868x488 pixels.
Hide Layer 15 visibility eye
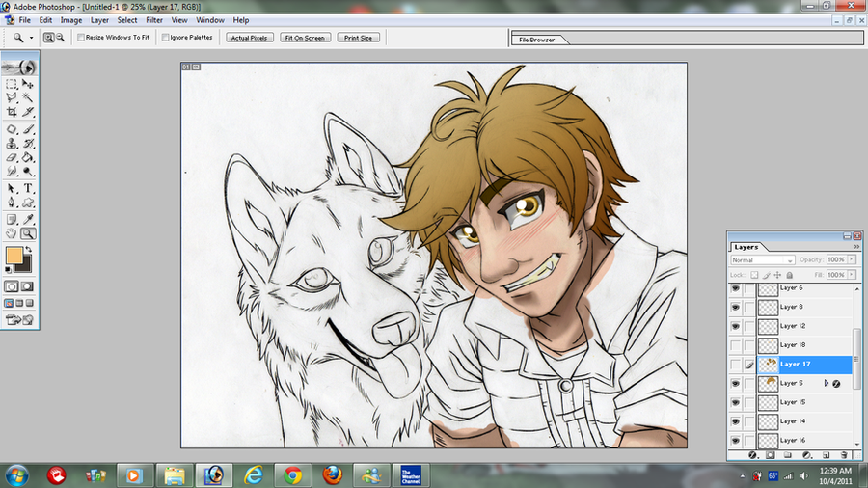pyautogui.click(x=735, y=402)
